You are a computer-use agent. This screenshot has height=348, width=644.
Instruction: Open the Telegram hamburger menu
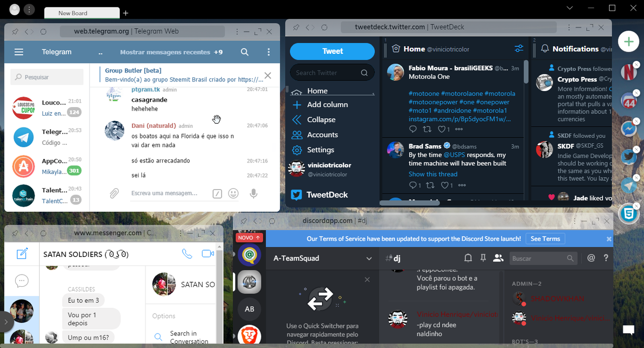coord(19,52)
